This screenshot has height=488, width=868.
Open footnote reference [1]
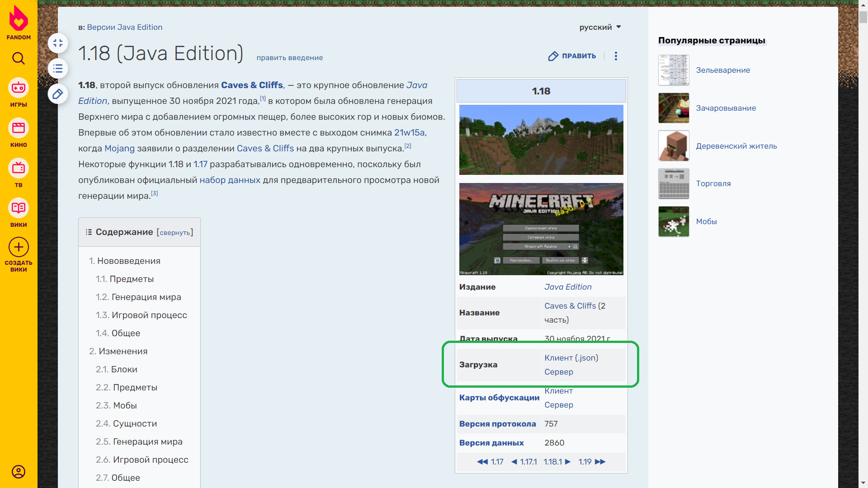coord(263,98)
